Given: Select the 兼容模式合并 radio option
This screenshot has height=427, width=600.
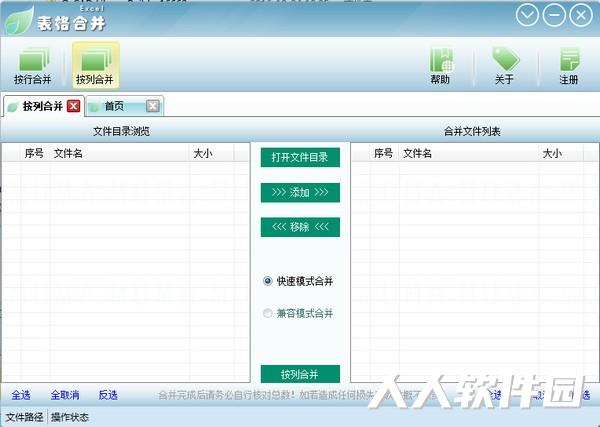Looking at the screenshot, I should tap(298, 313).
